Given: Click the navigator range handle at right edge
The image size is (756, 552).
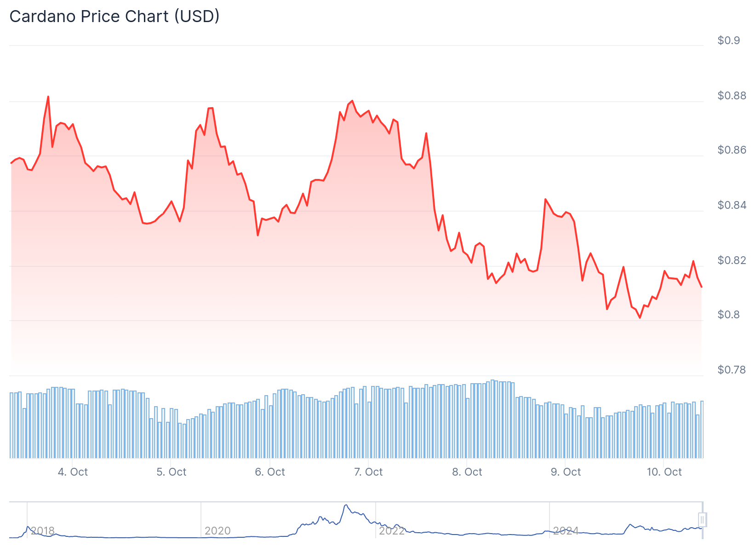Looking at the screenshot, I should pos(702,520).
